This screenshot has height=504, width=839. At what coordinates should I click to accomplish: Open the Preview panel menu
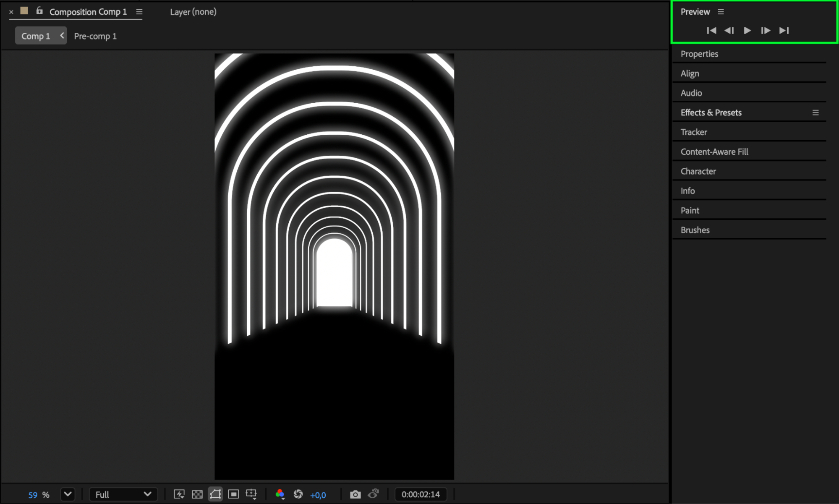pos(721,12)
